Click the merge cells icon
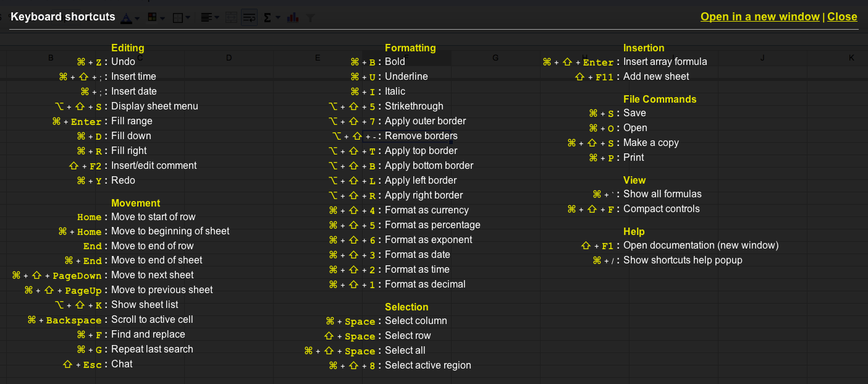Viewport: 868px width, 384px height. point(231,18)
